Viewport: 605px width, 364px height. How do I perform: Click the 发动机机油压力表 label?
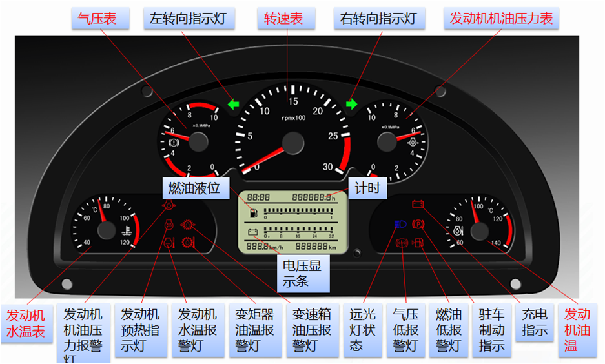(x=501, y=18)
